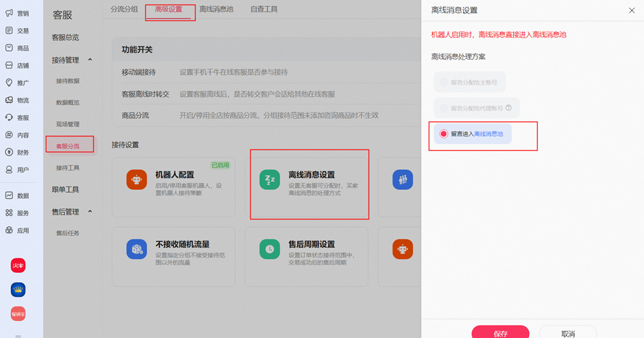This screenshot has height=338, width=644.
Task: Open the 机器人配置 card title
Action: point(175,175)
